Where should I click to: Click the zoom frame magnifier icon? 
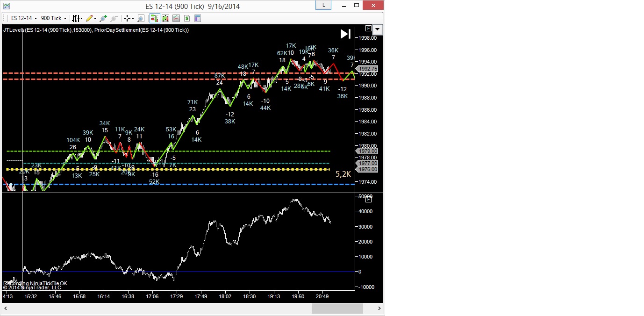[x=141, y=18]
